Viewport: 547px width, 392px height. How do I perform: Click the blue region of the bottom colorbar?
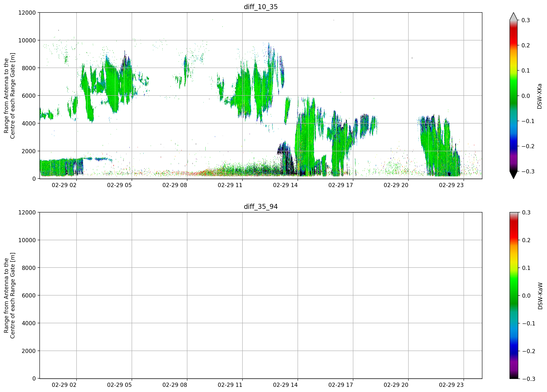(x=513, y=347)
